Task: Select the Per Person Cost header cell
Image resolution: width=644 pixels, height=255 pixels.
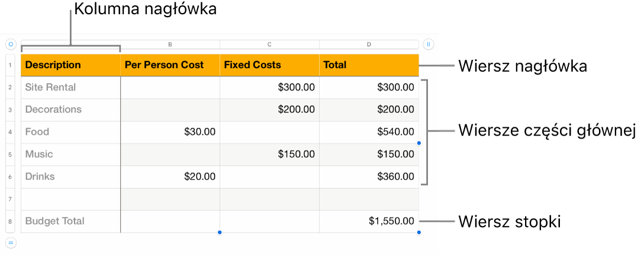Action: pyautogui.click(x=170, y=65)
